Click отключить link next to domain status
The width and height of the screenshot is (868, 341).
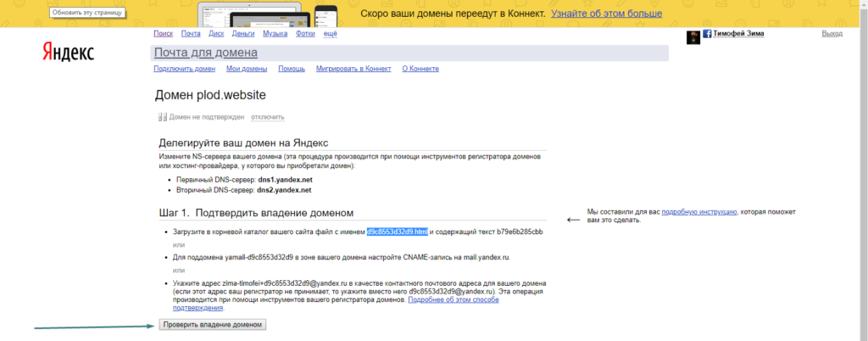pyautogui.click(x=267, y=117)
